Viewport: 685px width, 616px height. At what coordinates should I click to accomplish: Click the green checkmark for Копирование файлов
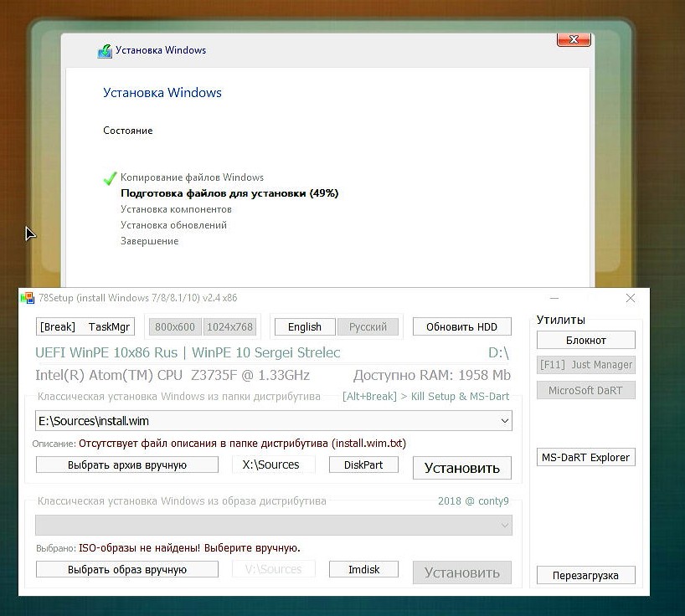(110, 178)
